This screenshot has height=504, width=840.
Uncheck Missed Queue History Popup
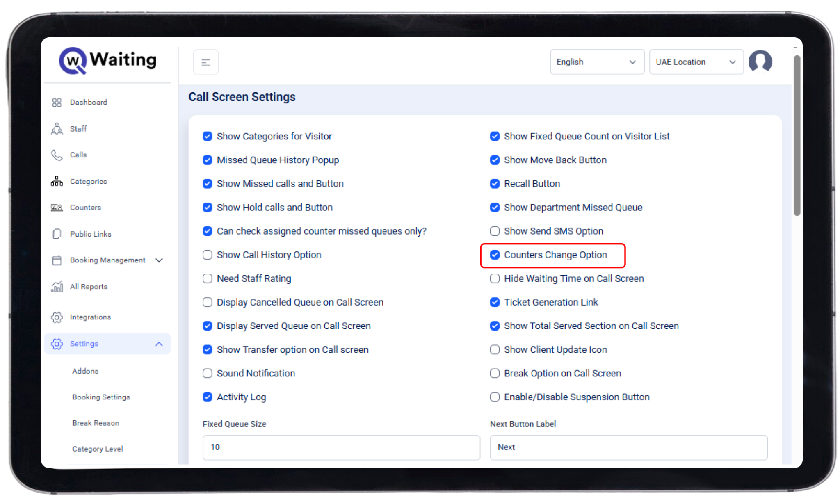pos(208,160)
